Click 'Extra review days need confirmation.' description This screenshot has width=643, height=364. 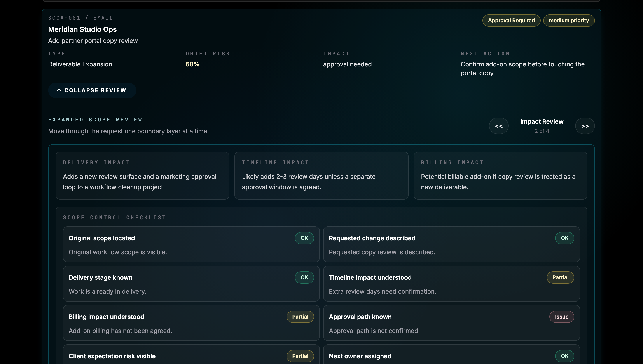click(382, 291)
